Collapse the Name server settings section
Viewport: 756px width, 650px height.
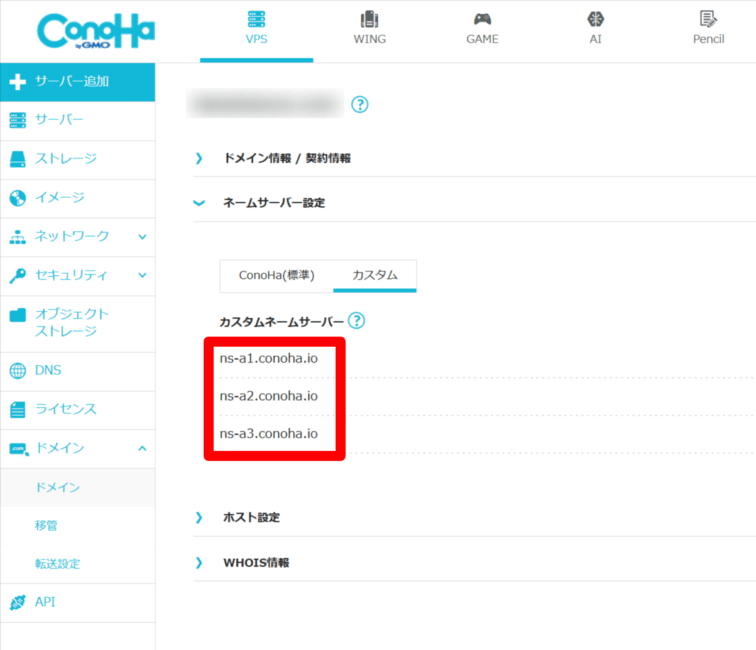(199, 202)
